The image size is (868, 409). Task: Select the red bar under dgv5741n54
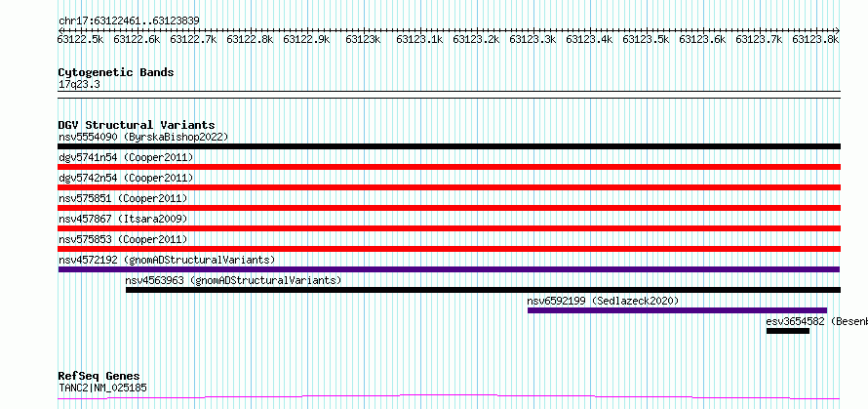click(x=450, y=167)
